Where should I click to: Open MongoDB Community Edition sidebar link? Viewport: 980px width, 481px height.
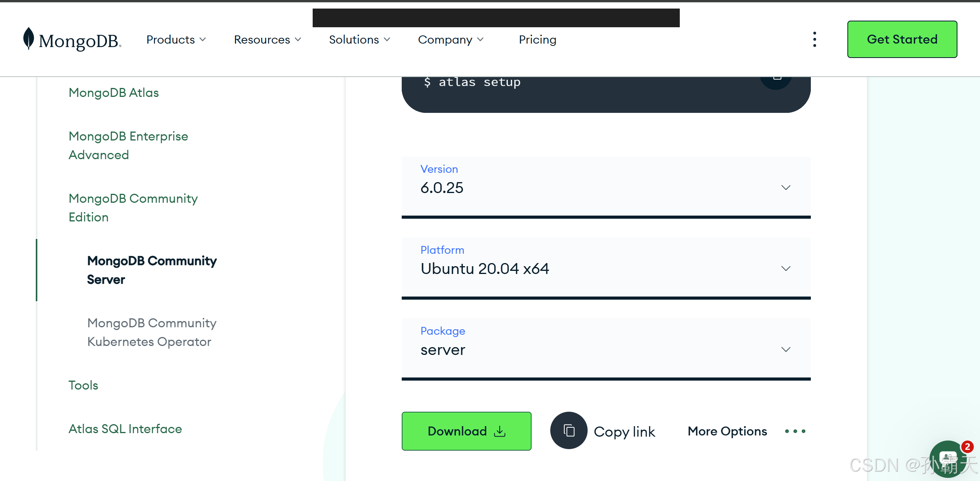[x=133, y=208]
